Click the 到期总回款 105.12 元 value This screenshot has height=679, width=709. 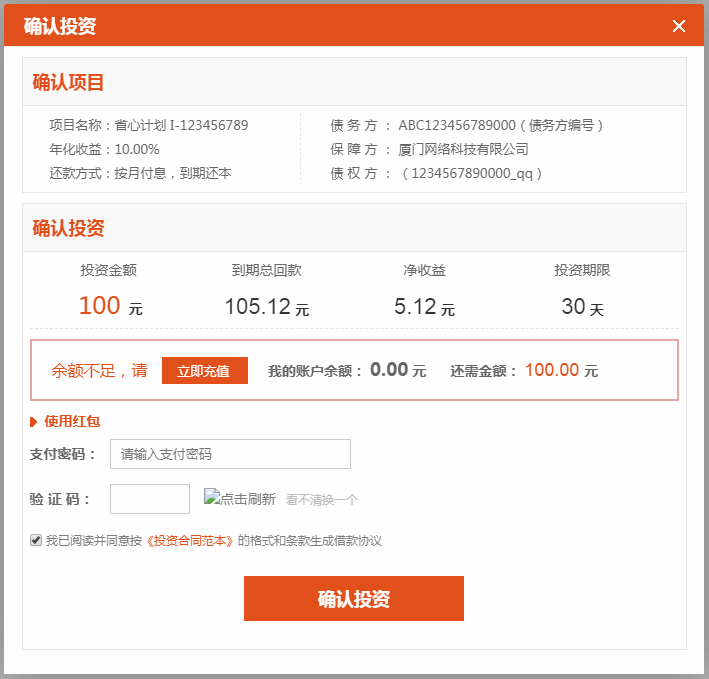click(266, 307)
